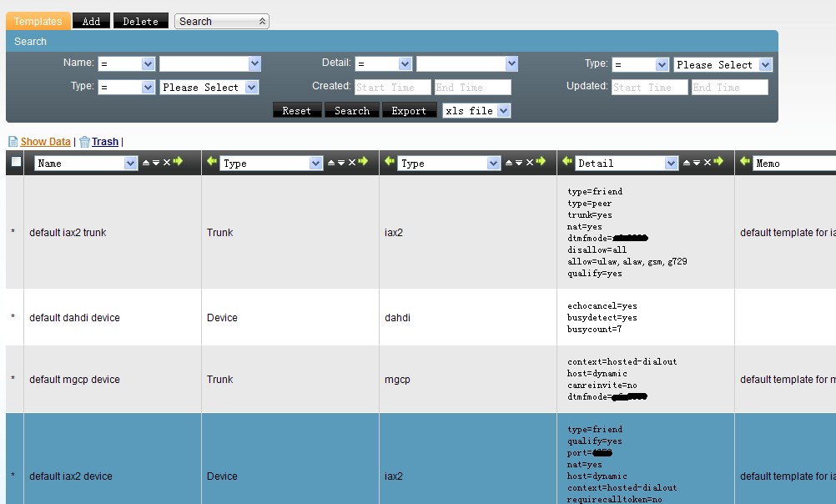Sort the Name column descending

[156, 163]
